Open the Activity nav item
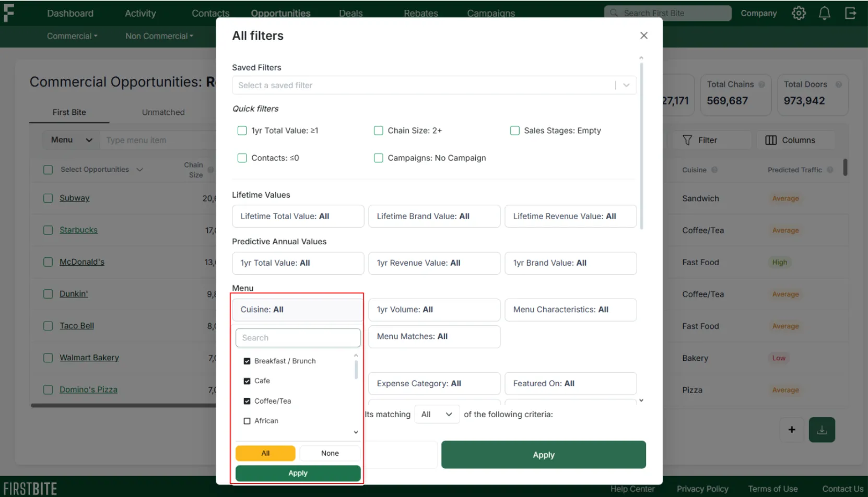 [140, 13]
